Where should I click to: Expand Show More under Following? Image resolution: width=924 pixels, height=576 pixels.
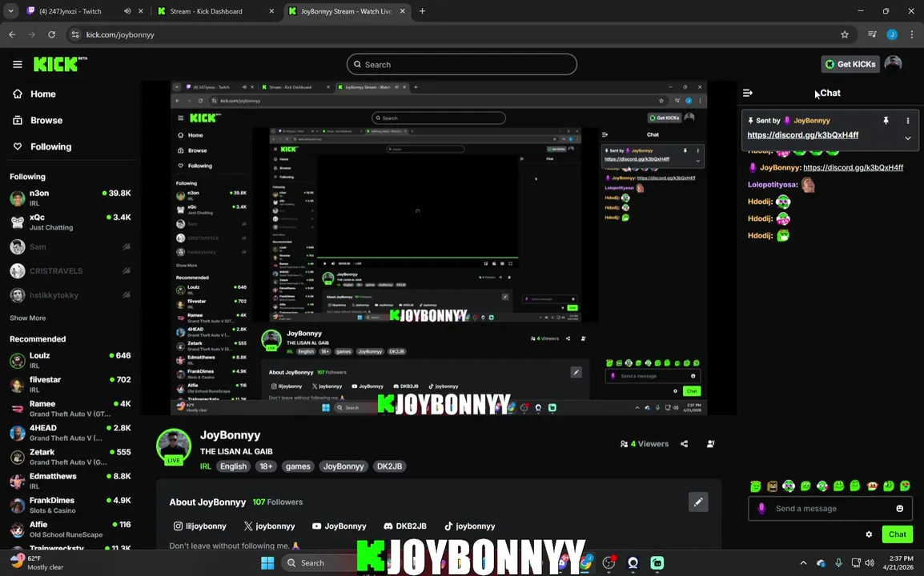tap(28, 318)
